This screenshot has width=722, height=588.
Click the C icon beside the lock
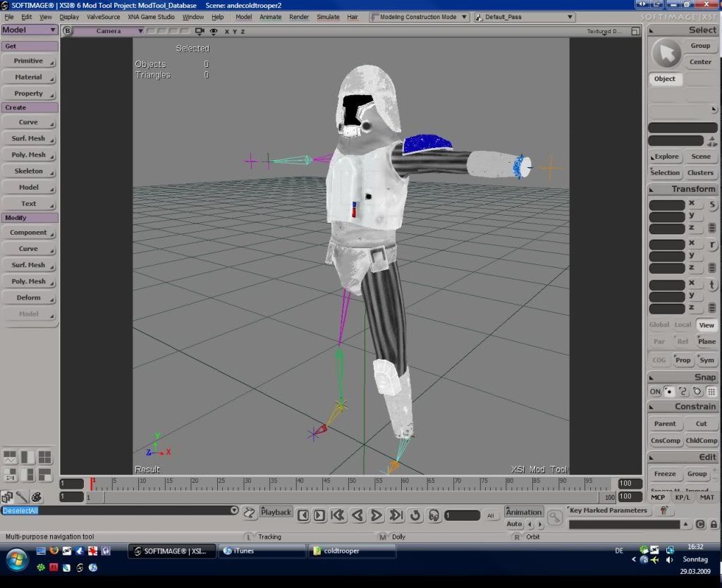[700, 524]
